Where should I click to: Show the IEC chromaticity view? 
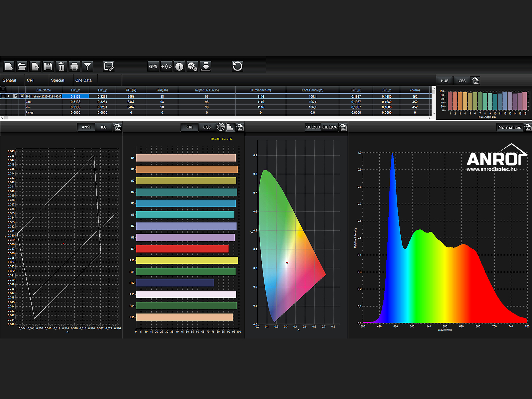click(x=104, y=127)
